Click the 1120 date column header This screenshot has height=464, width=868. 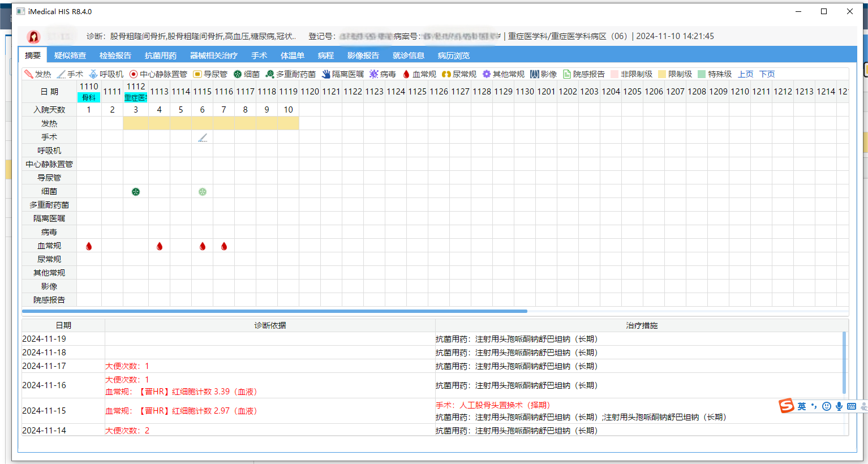[x=310, y=91]
